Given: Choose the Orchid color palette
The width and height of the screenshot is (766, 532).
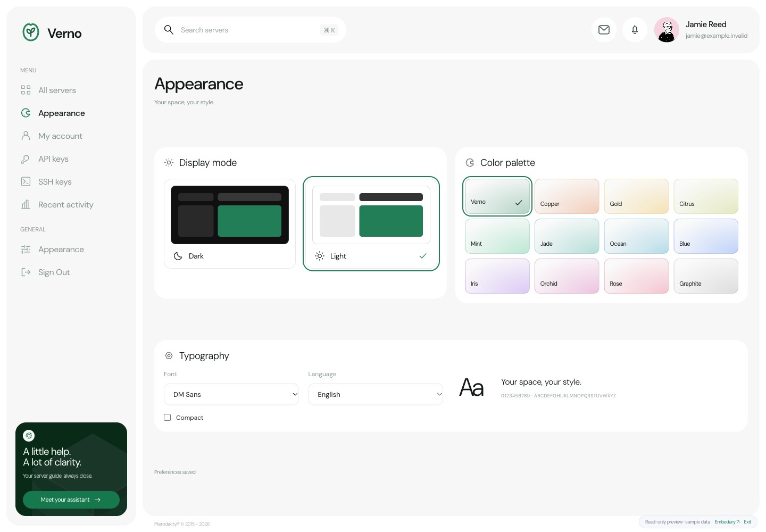Looking at the screenshot, I should [567, 276].
